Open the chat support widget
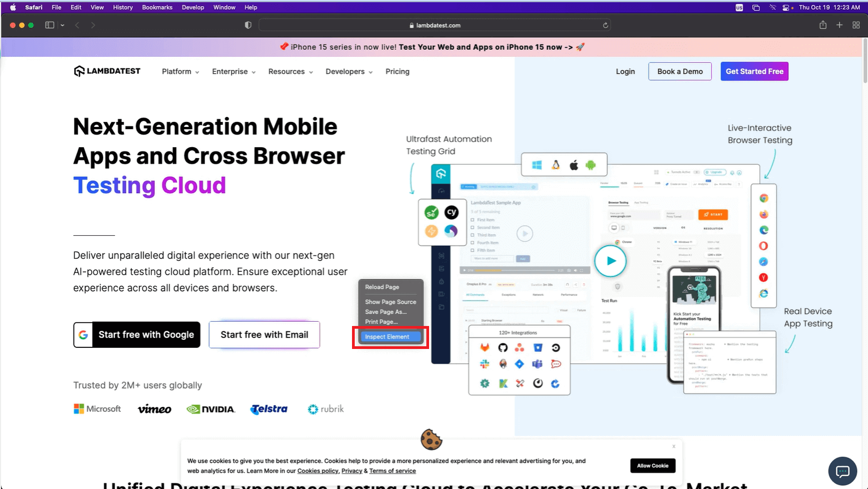Screen dimensions: 868x489 click(x=842, y=471)
